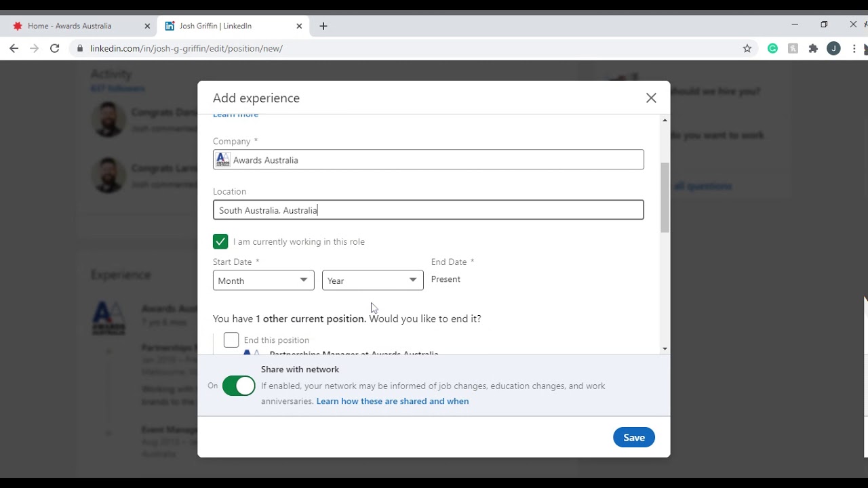The image size is (868, 488).
Task: Minimize the browser window
Action: point(795,24)
